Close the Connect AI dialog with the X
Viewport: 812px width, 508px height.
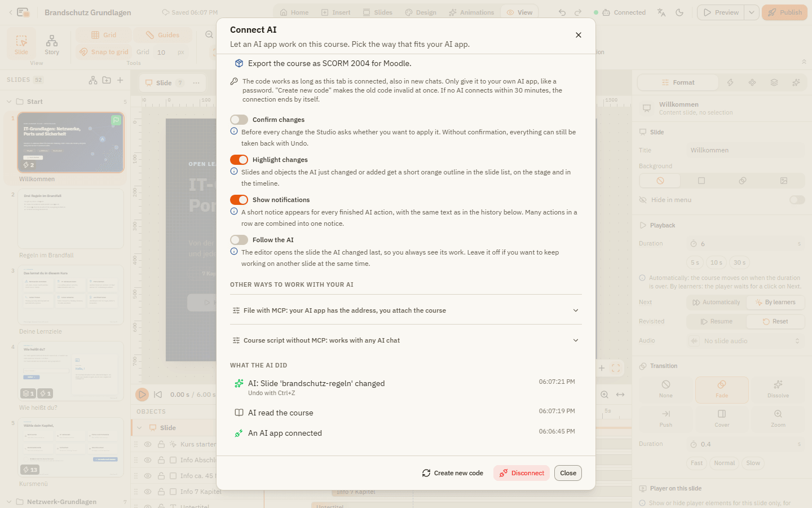click(x=578, y=35)
